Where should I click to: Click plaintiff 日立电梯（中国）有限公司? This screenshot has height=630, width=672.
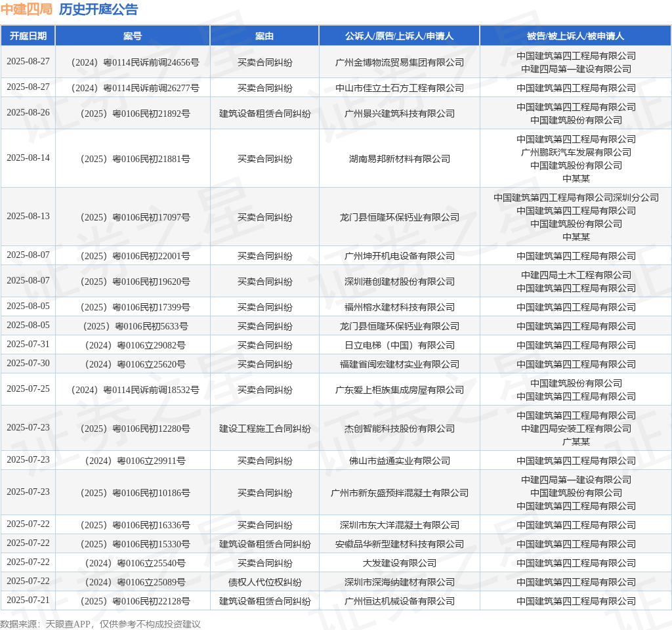(400, 345)
